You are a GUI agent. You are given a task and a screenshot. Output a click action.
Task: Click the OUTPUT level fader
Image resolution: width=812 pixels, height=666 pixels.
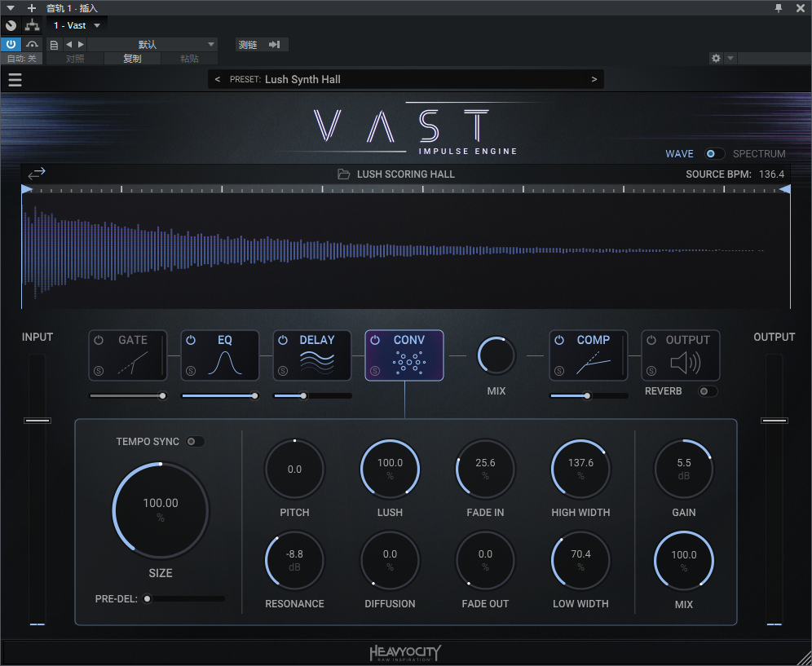coord(774,421)
